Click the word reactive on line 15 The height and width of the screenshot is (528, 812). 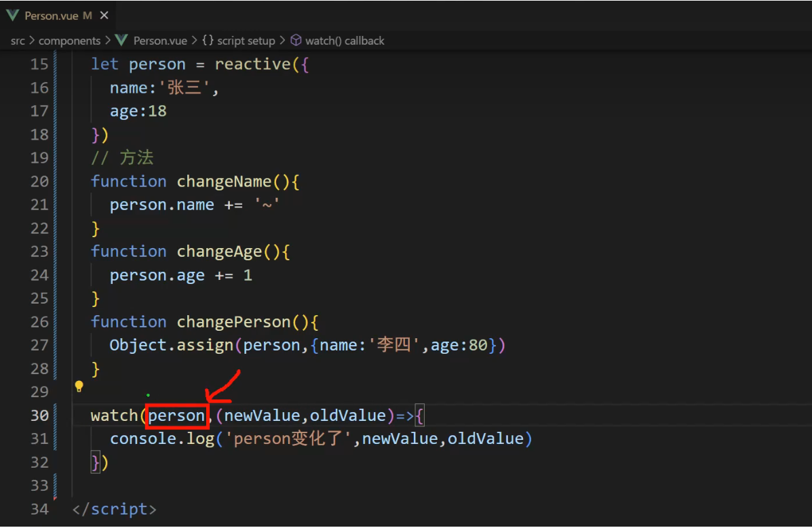click(x=253, y=64)
